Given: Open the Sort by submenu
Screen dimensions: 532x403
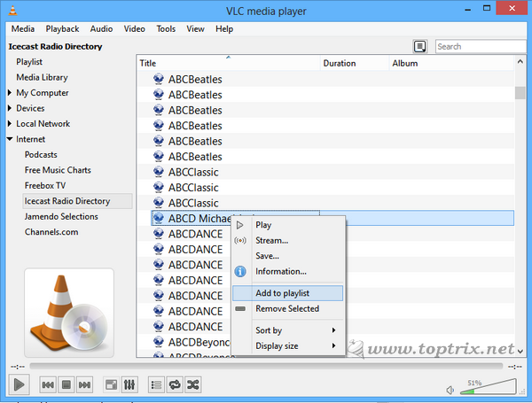Looking at the screenshot, I should [x=287, y=330].
